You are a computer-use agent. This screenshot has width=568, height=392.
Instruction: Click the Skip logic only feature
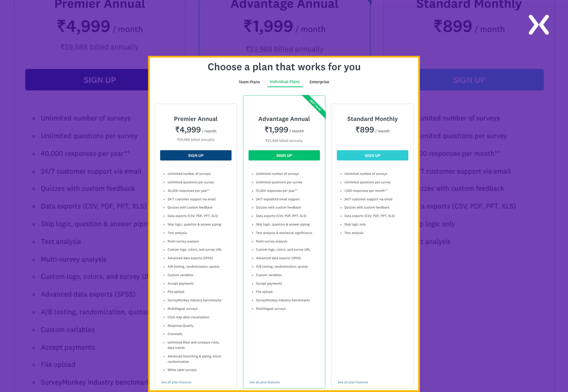point(355,224)
